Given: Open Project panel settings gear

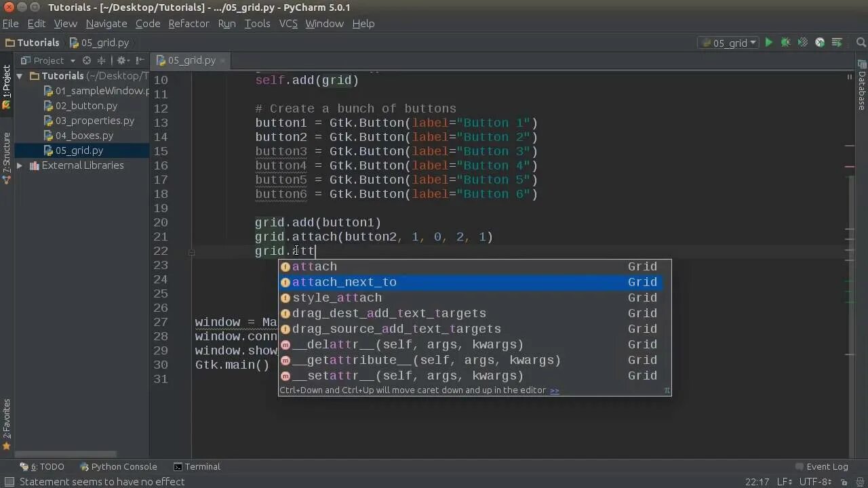Looking at the screenshot, I should 123,60.
